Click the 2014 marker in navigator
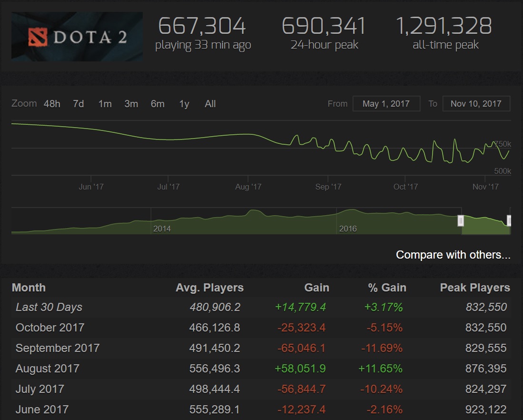Viewport: 523px width, 420px height. point(162,229)
